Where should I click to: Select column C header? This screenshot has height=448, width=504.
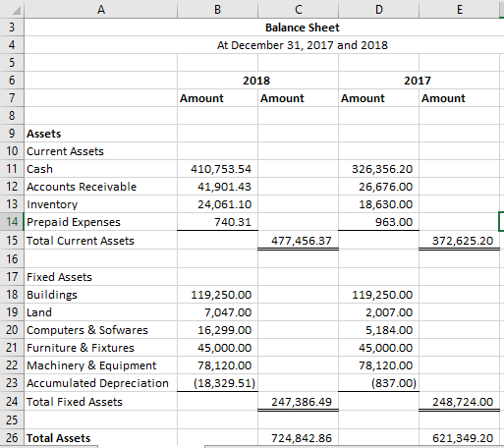pos(298,9)
